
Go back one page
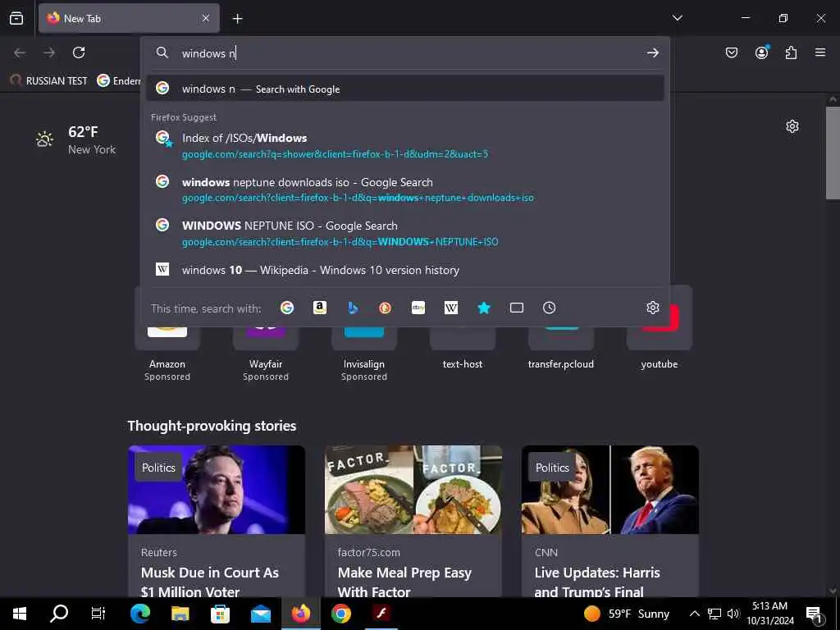click(x=20, y=52)
